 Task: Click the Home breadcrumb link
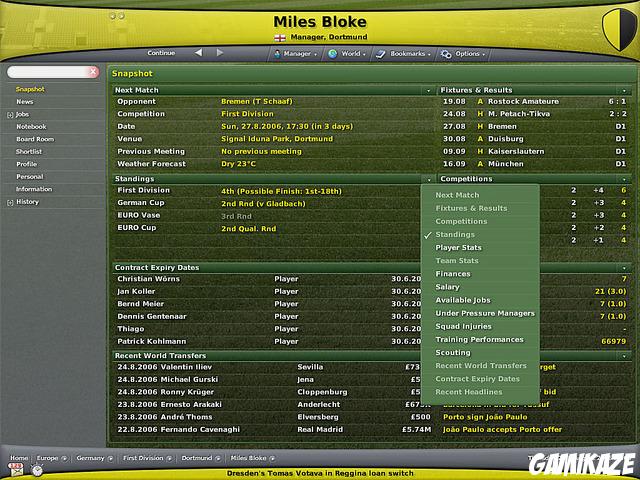tap(19, 458)
